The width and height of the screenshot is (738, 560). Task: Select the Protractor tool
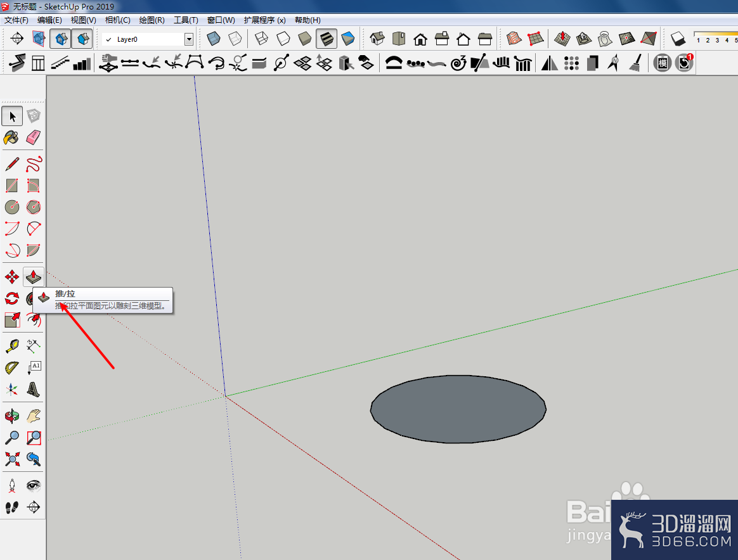pos(12,367)
